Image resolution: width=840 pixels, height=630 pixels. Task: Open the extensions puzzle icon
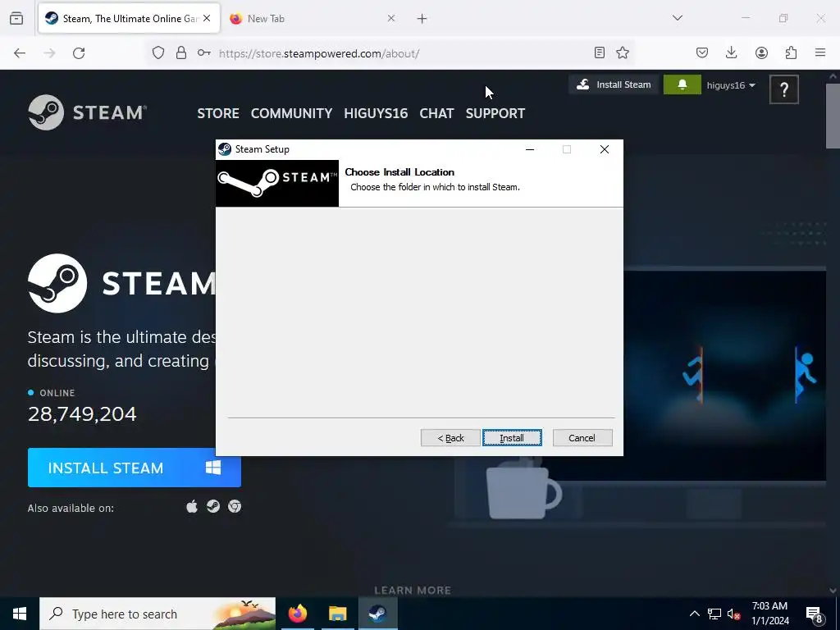[x=791, y=52]
